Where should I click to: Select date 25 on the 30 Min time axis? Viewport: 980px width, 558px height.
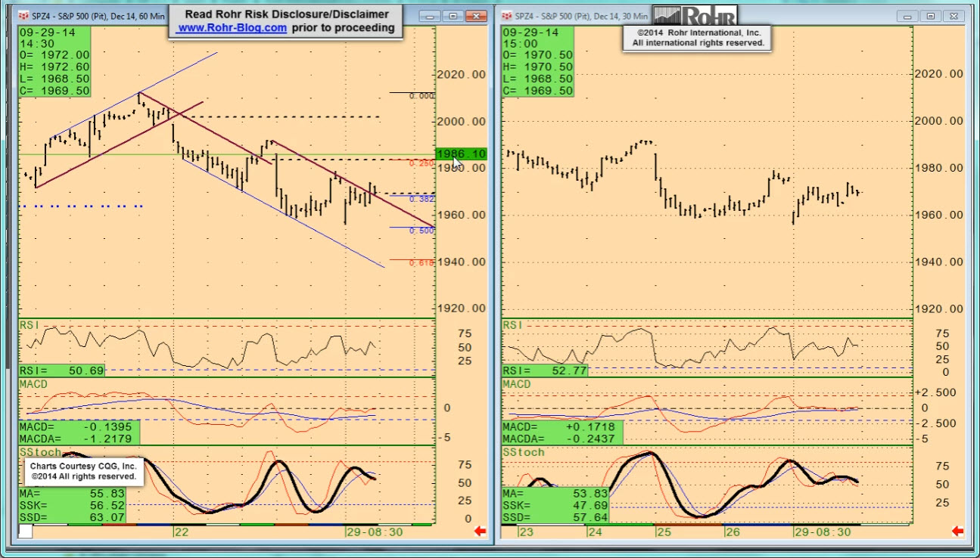click(x=661, y=532)
